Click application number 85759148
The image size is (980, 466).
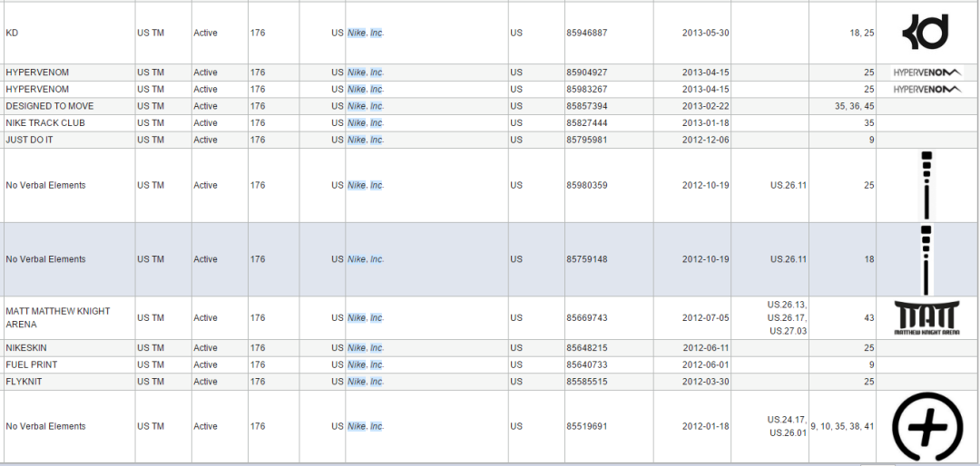coord(587,259)
